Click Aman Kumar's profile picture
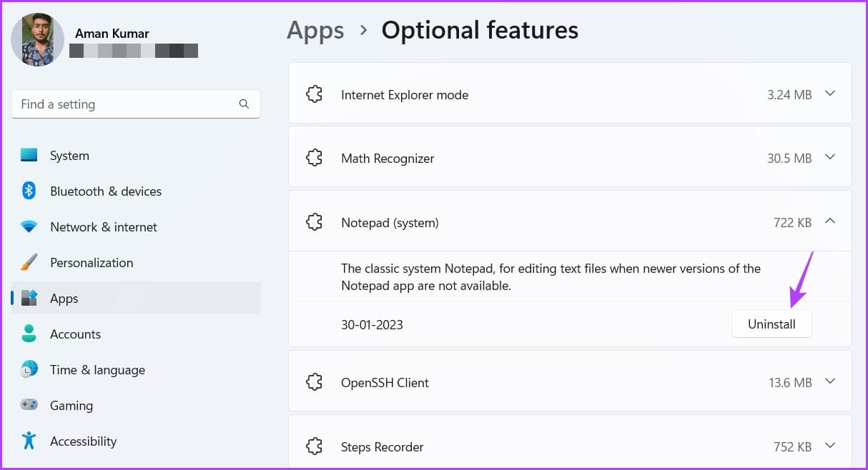The image size is (868, 470). point(37,40)
